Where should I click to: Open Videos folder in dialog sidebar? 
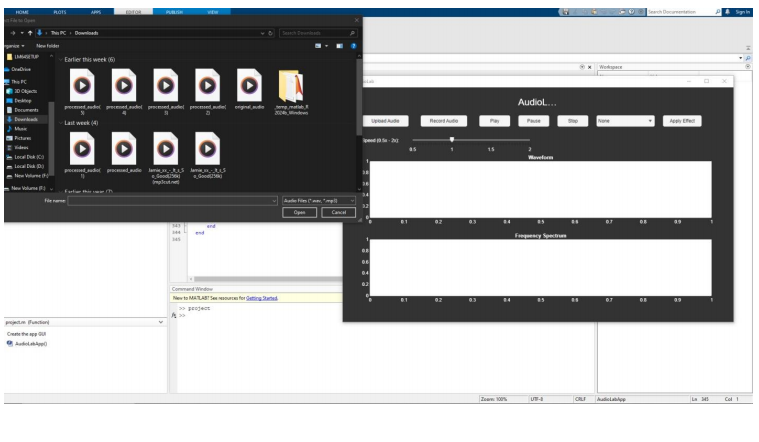coord(17,148)
